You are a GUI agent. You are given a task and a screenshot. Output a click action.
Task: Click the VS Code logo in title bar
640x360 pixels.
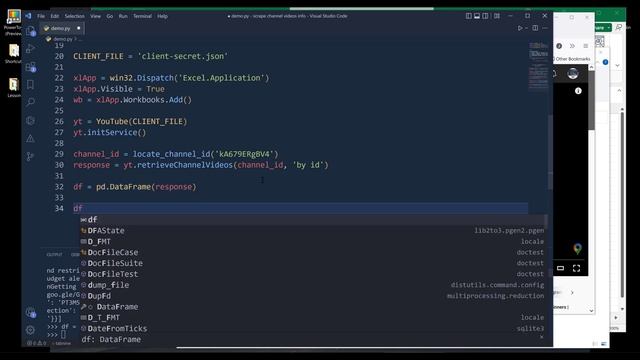pyautogui.click(x=28, y=16)
